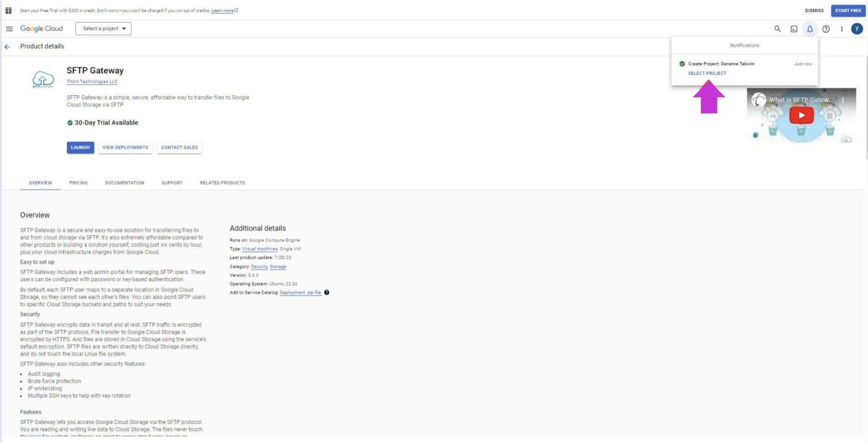
Task: Click the Deployment zip file help icon
Action: (x=327, y=293)
